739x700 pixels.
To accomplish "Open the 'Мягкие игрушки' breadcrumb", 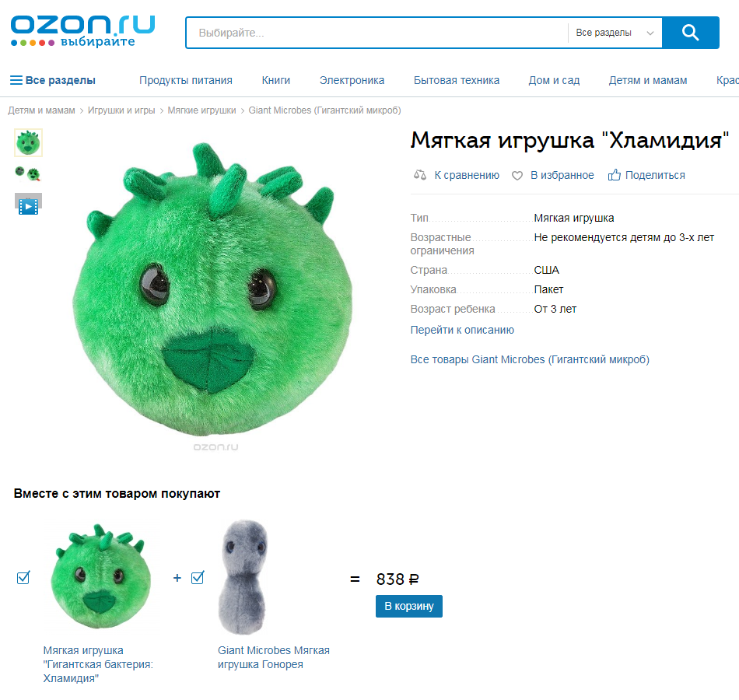I will [201, 110].
